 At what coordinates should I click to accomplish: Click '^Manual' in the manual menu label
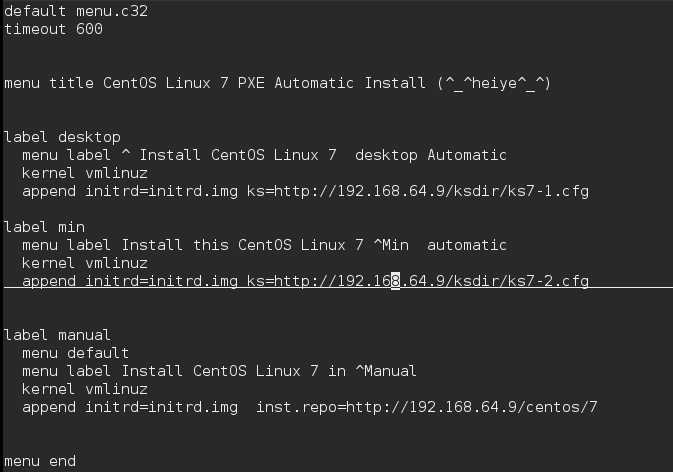(x=386, y=371)
